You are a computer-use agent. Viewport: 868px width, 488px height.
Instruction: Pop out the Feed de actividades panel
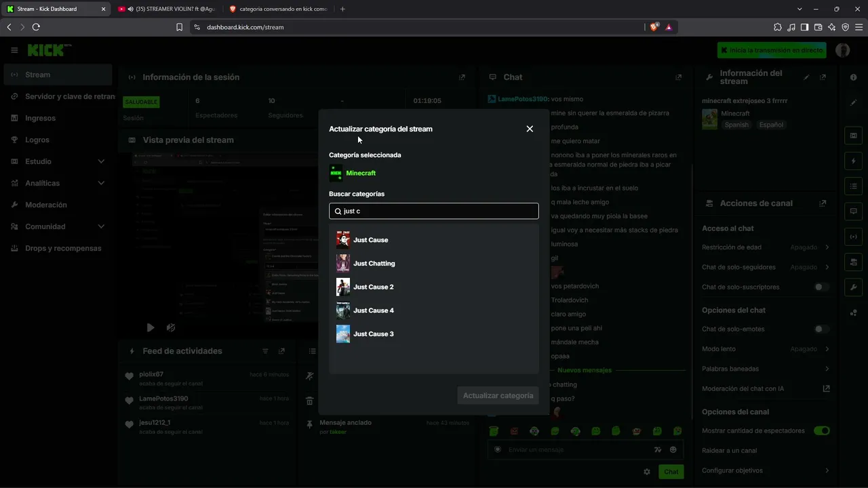pyautogui.click(x=281, y=351)
